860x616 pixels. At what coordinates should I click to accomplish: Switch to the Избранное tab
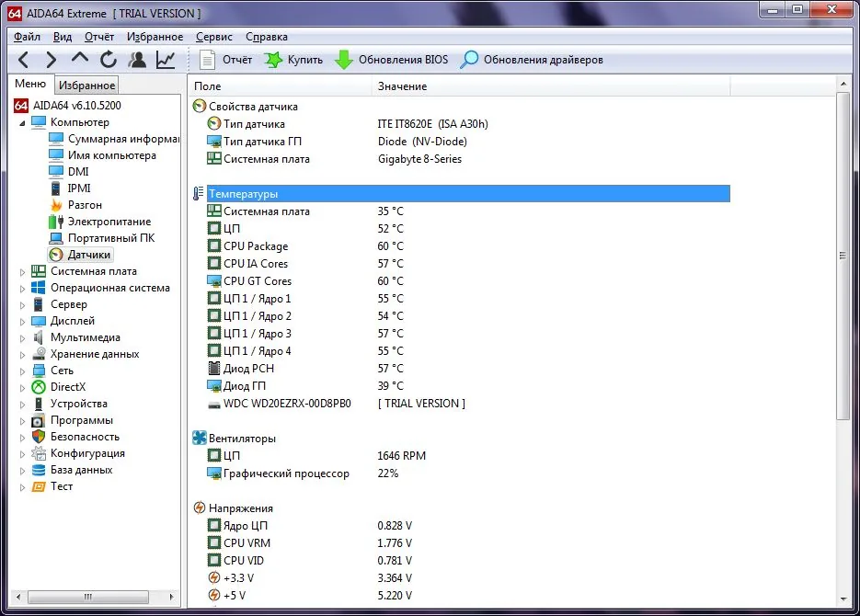pyautogui.click(x=86, y=84)
